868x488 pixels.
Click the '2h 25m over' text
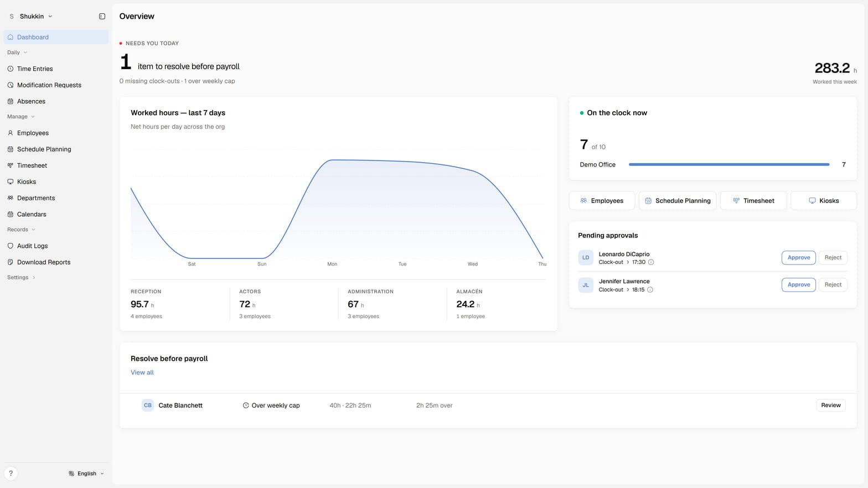(435, 406)
